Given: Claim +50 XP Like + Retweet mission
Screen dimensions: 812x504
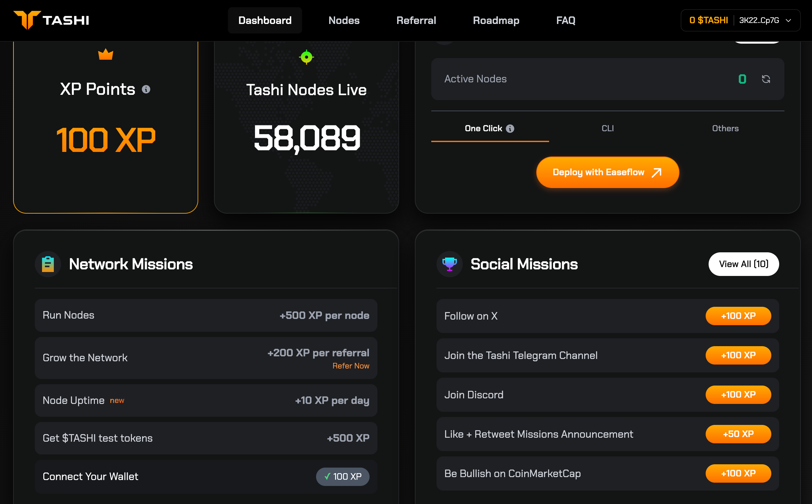Looking at the screenshot, I should 738,434.
